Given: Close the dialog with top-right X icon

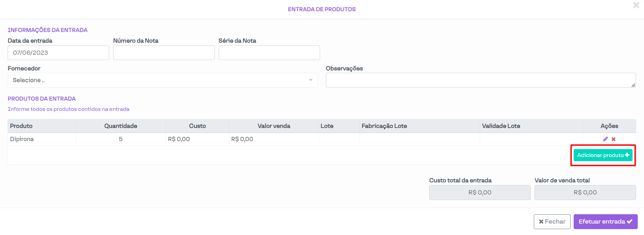Looking at the screenshot, I should click(636, 6).
